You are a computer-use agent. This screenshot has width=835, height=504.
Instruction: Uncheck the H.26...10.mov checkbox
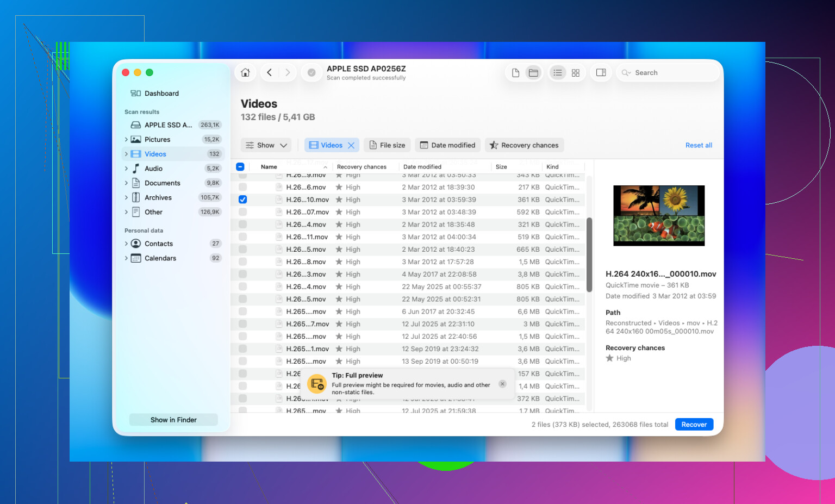click(243, 200)
